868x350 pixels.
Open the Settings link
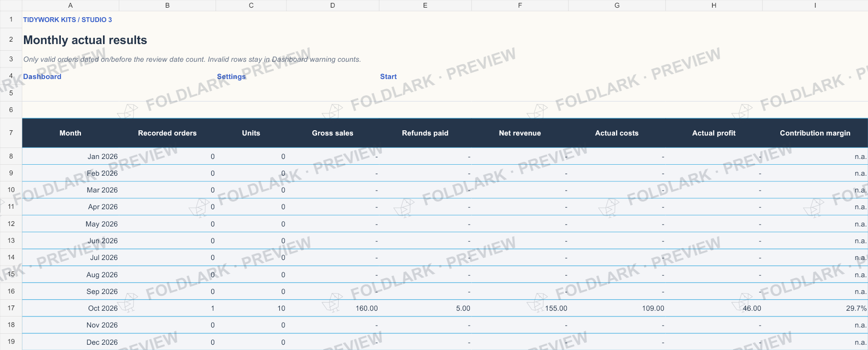[231, 77]
